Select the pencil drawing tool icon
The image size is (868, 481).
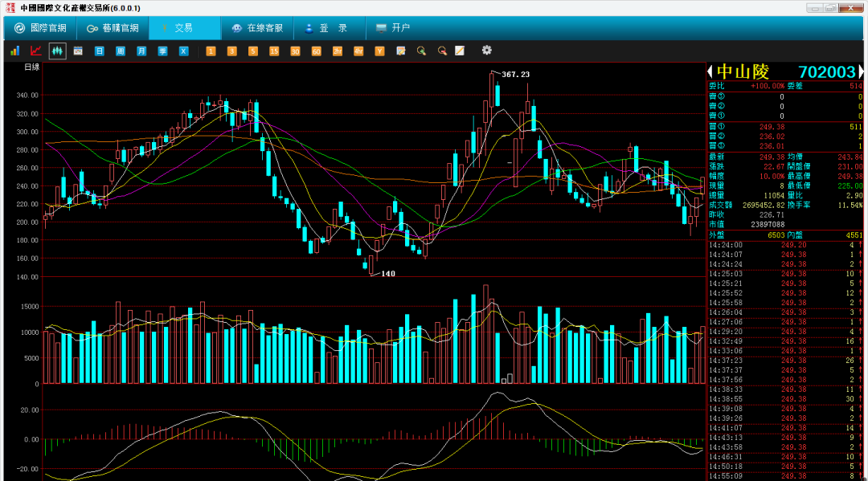click(460, 51)
